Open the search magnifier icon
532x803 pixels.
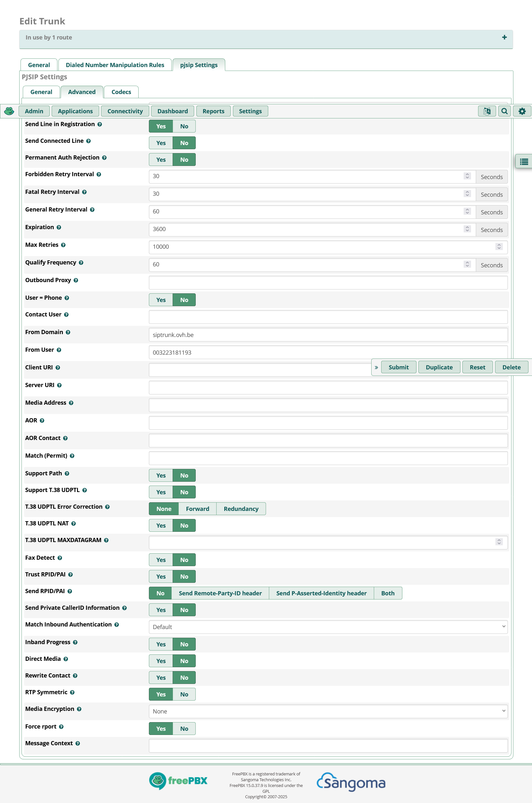[x=504, y=111]
